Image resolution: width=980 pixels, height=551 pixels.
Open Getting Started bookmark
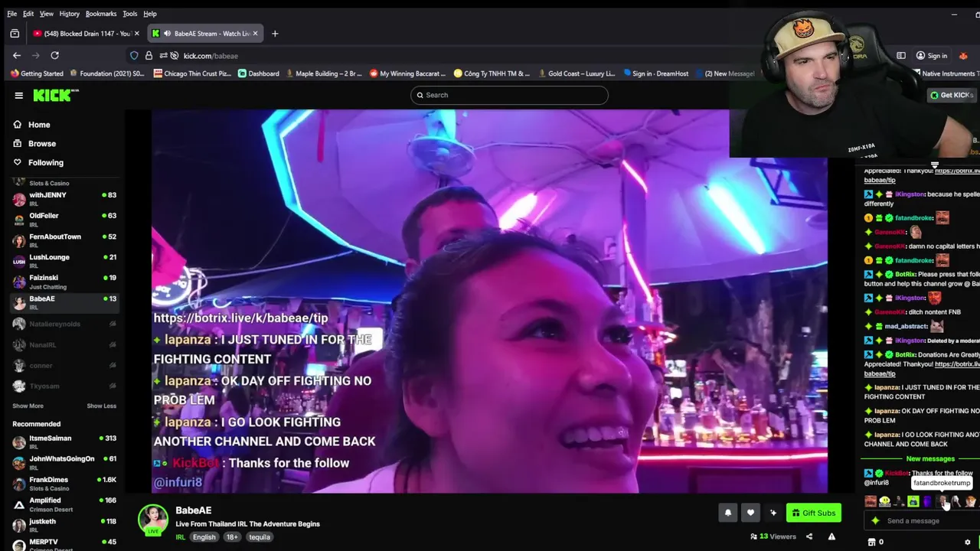pos(37,73)
